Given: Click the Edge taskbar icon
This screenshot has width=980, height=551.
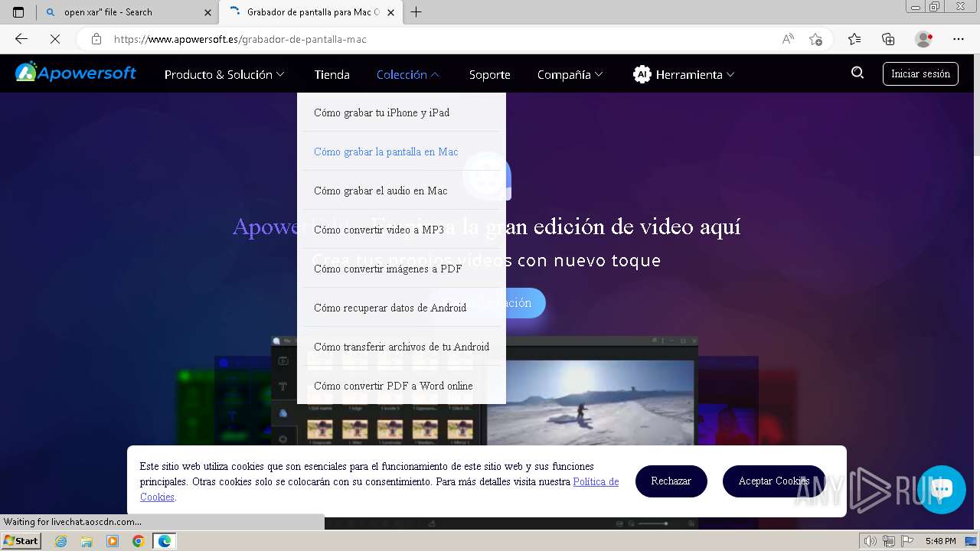Looking at the screenshot, I should pyautogui.click(x=164, y=541).
